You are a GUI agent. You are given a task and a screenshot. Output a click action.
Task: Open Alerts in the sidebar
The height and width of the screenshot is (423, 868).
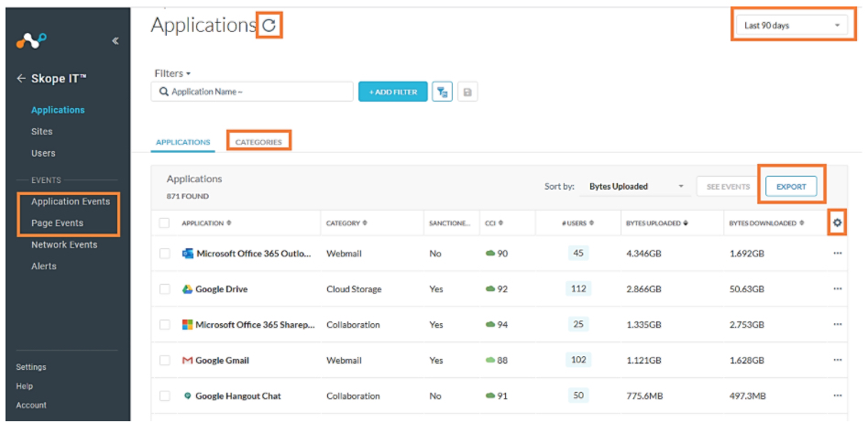tap(44, 266)
